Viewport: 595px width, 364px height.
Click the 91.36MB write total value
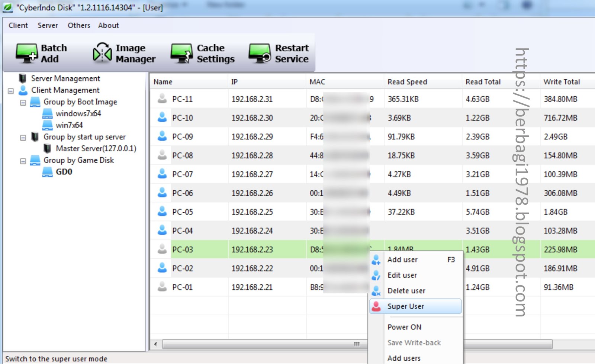click(559, 287)
